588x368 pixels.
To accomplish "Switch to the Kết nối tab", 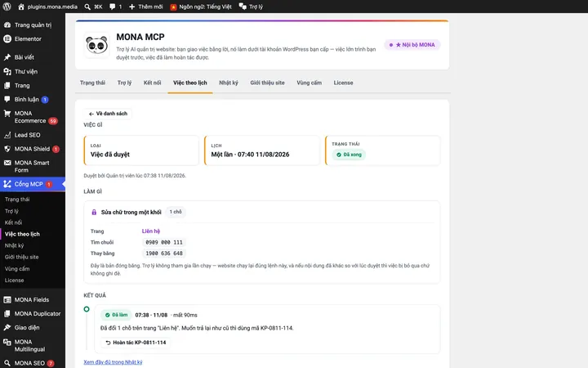I will (152, 83).
